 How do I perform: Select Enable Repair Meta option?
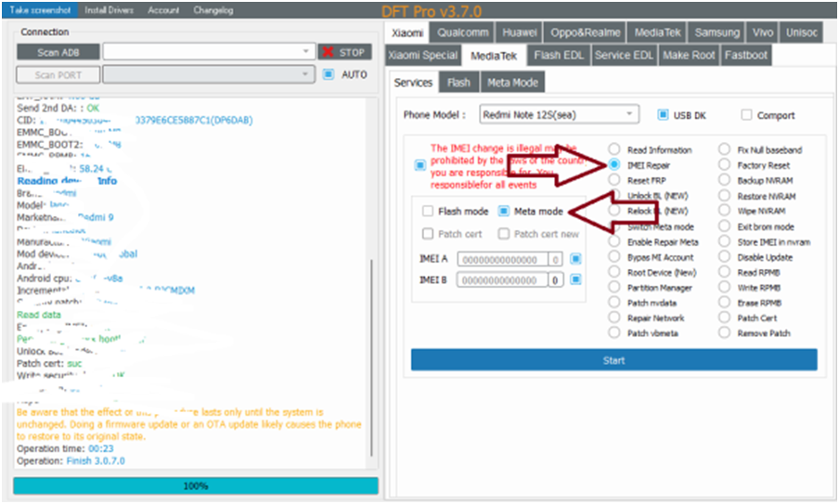coord(614,242)
